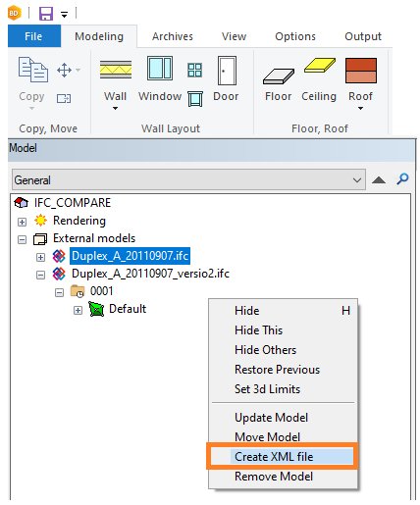Select the Ceiling tool icon
The width and height of the screenshot is (420, 505).
coord(319,65)
